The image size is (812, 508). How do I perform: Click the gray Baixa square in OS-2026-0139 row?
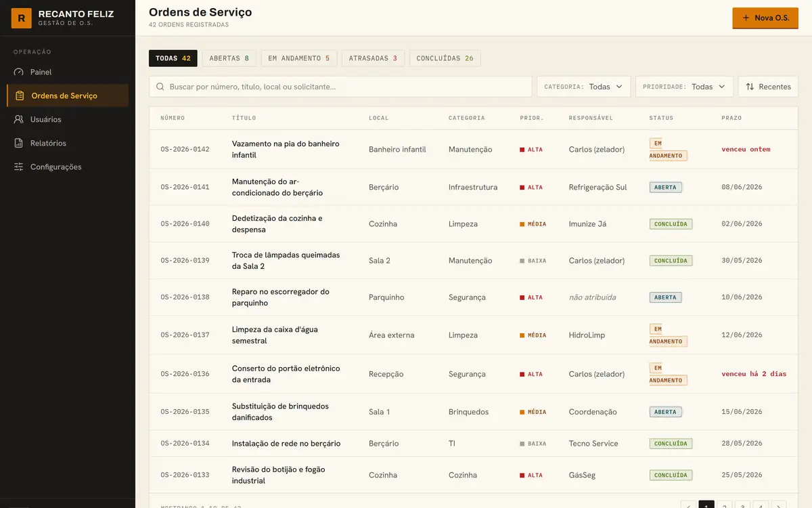(522, 261)
